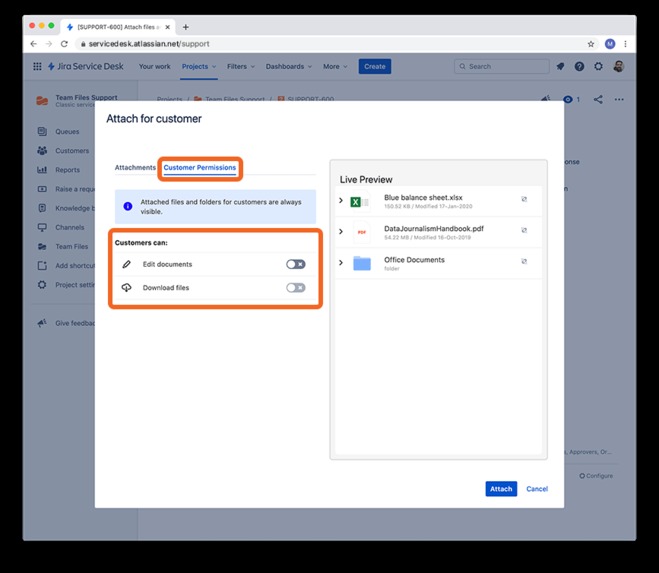
Task: Open the settings gear in header
Action: tap(598, 66)
